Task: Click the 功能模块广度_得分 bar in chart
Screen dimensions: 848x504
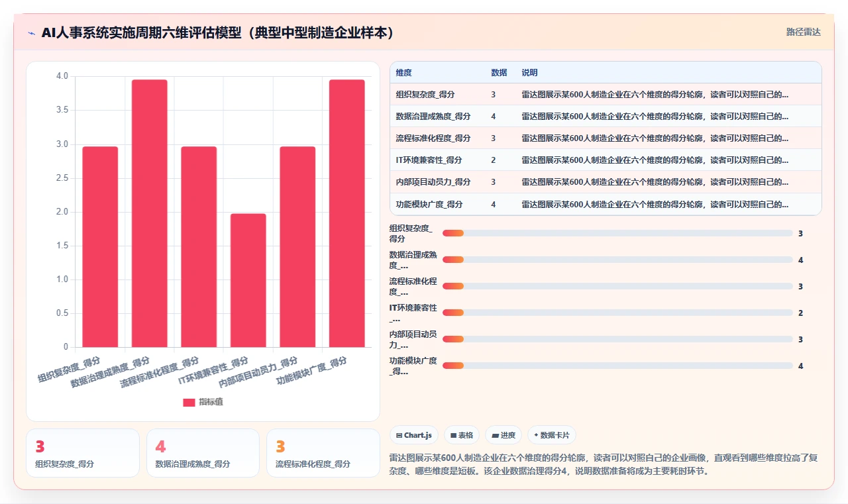Action: [347, 213]
